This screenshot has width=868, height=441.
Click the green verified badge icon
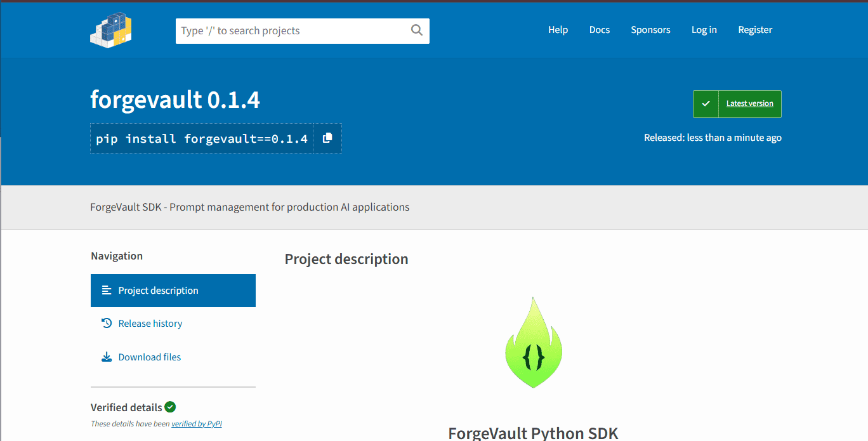170,407
